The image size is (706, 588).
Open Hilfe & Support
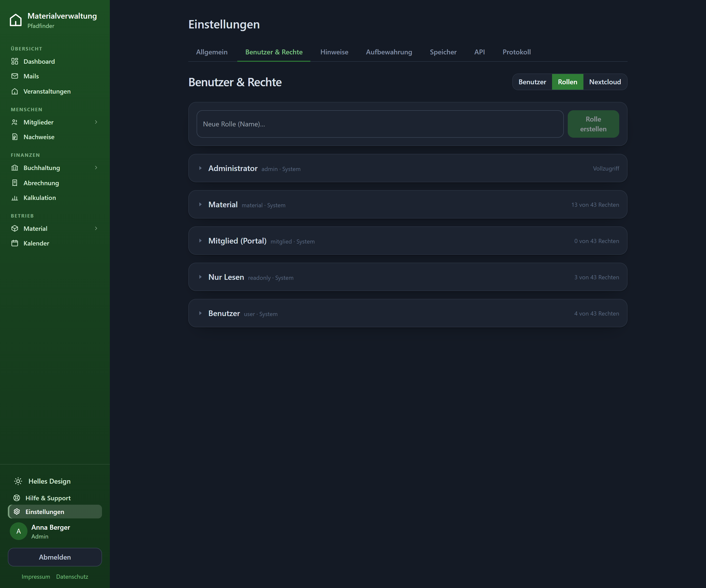(55, 498)
